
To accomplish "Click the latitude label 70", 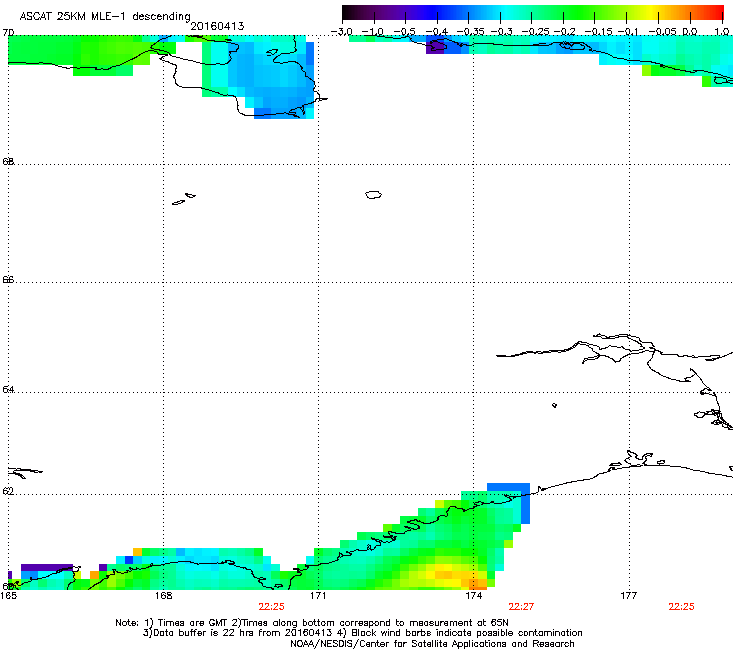I will (8, 33).
